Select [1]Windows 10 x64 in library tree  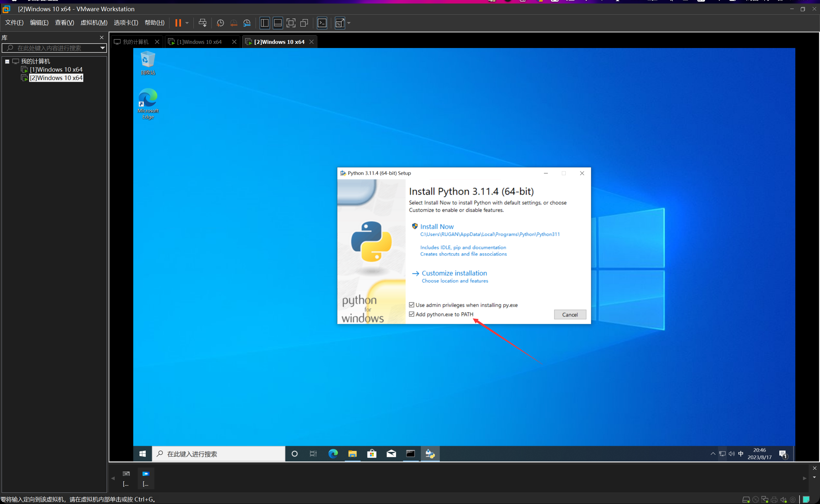(56, 69)
